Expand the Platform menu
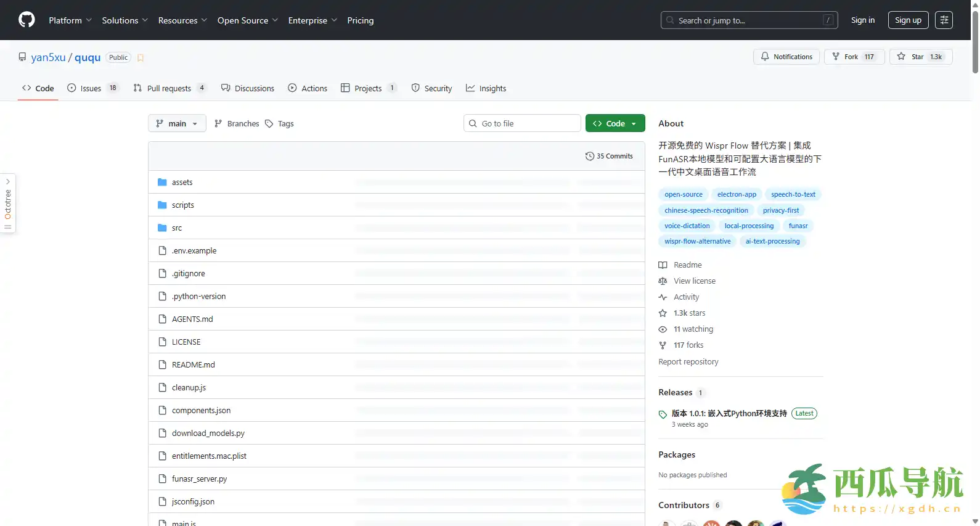980x526 pixels. pyautogui.click(x=70, y=20)
